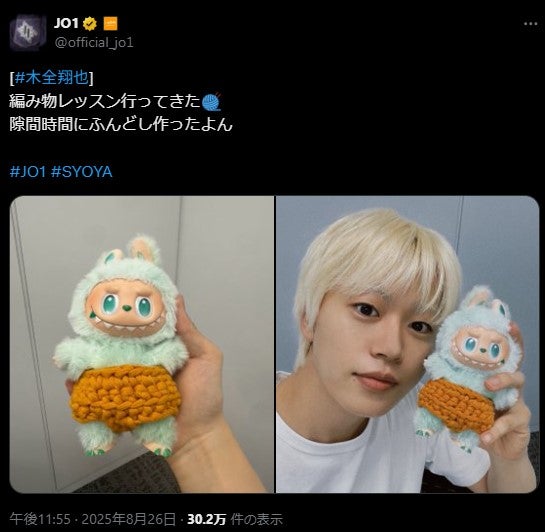Click the yarn ball emoji
The width and height of the screenshot is (545, 532).
(x=212, y=101)
